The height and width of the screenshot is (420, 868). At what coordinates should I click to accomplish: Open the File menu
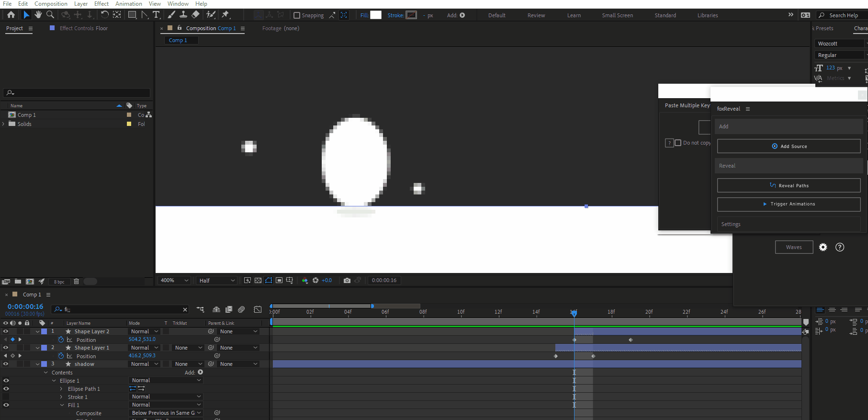coord(7,4)
